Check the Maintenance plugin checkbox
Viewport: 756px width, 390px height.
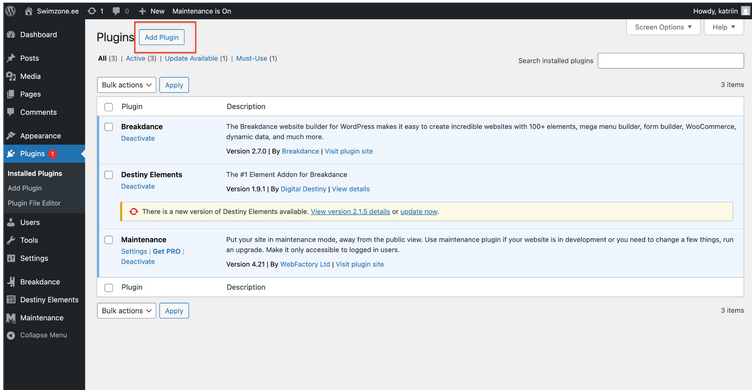click(x=109, y=240)
